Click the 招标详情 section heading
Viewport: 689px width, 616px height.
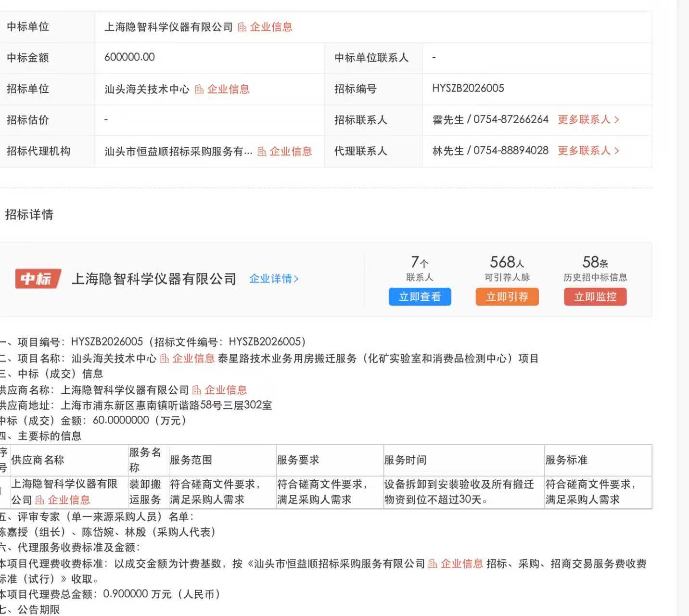click(29, 215)
